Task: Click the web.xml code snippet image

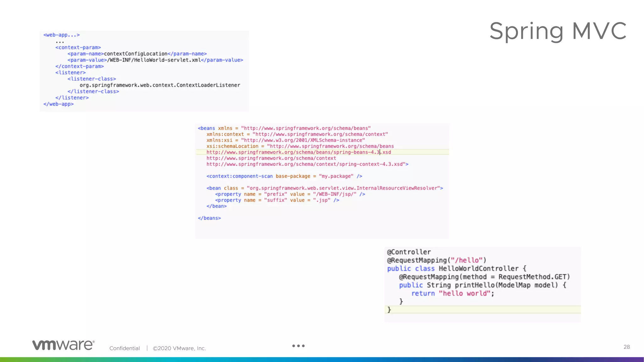Action: tap(144, 71)
